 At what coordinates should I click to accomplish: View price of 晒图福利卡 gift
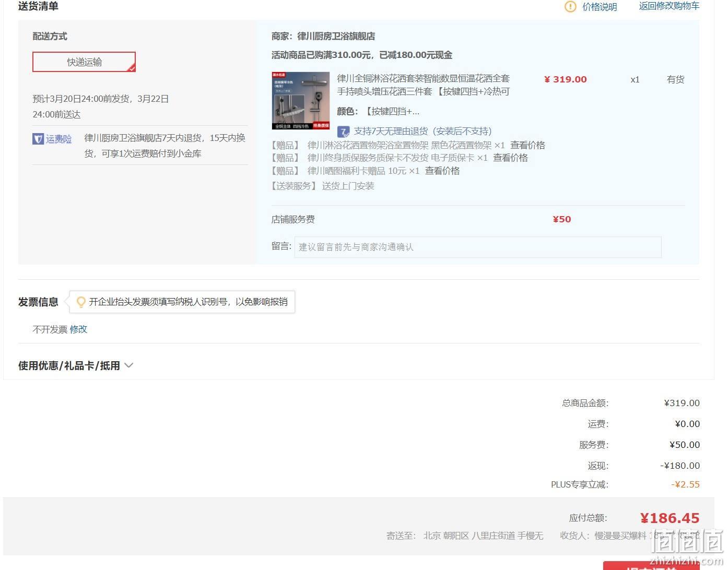coord(442,171)
